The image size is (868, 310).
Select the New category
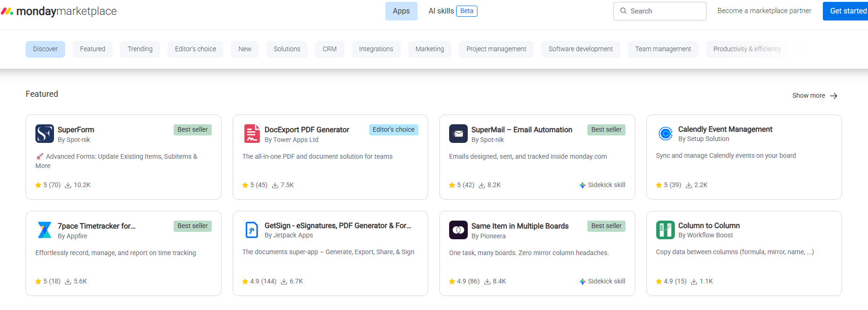click(x=245, y=49)
